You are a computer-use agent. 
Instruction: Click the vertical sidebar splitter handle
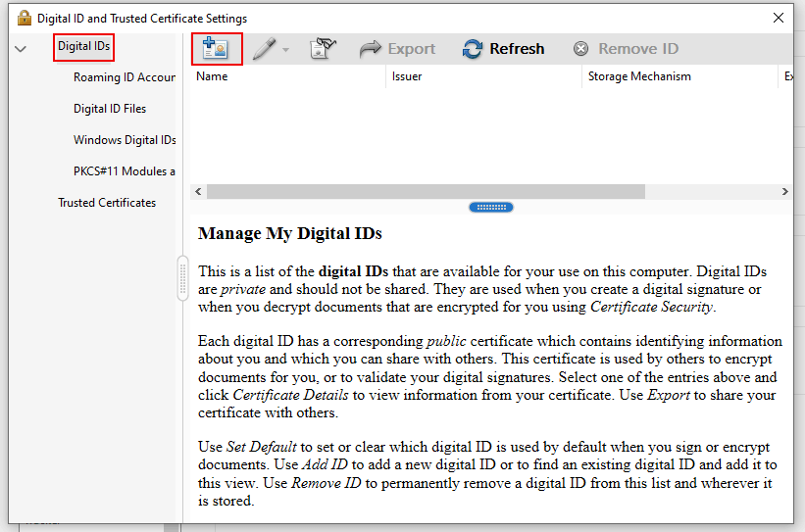182,278
